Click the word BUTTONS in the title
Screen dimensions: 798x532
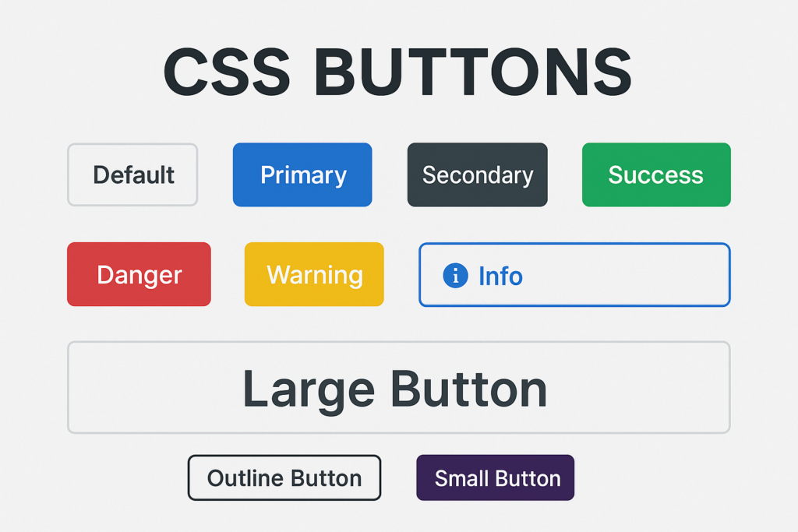click(x=473, y=72)
